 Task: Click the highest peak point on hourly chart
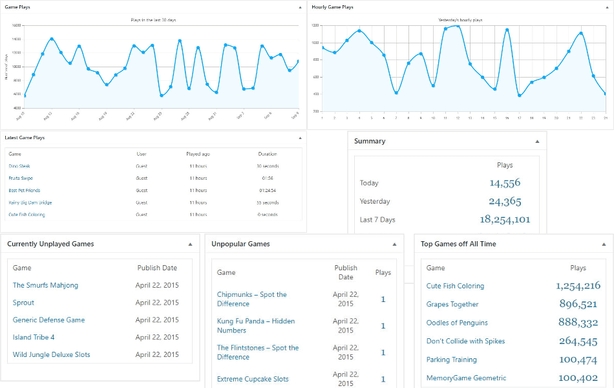[x=457, y=26]
